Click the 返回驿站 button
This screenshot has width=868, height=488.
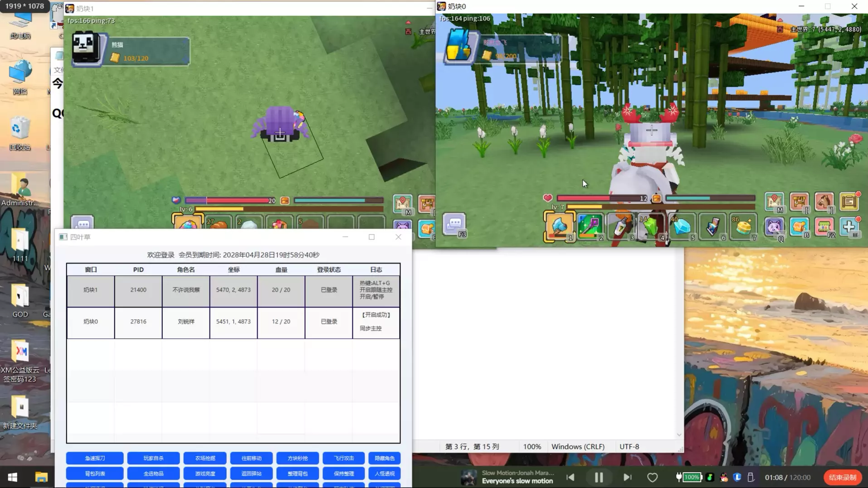point(251,474)
